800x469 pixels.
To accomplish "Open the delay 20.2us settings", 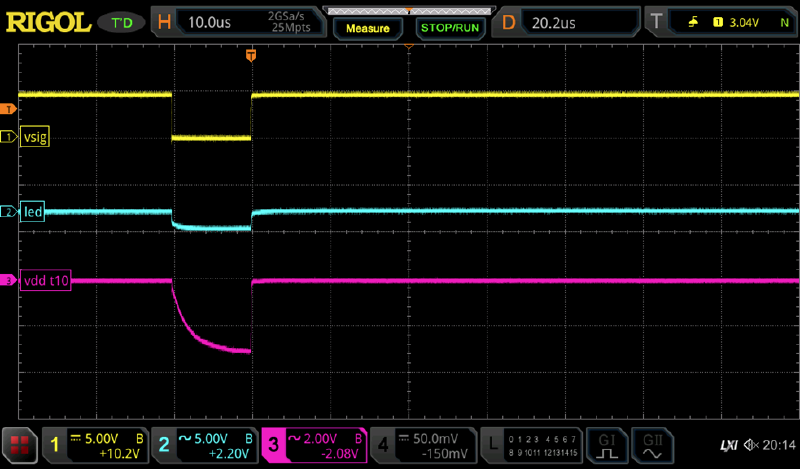I will (571, 18).
